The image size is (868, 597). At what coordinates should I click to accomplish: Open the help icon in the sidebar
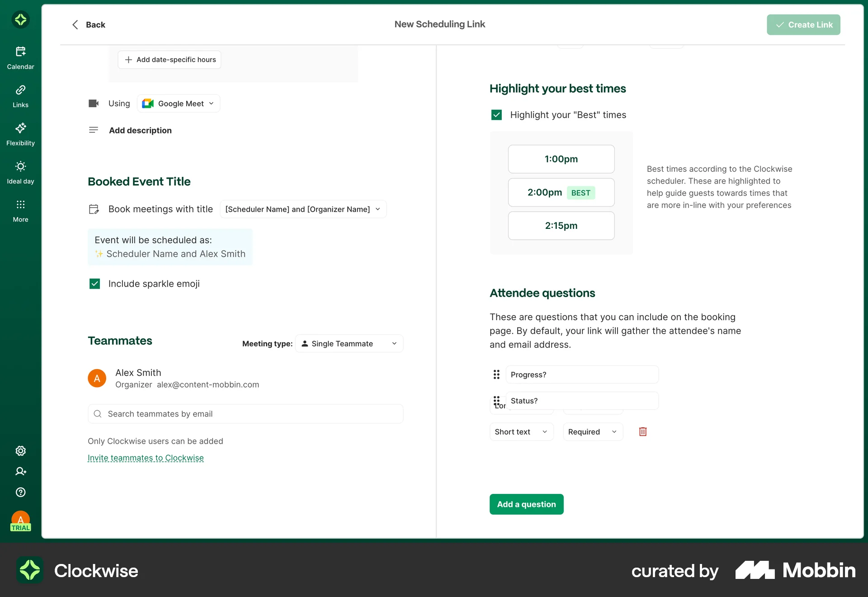click(20, 492)
